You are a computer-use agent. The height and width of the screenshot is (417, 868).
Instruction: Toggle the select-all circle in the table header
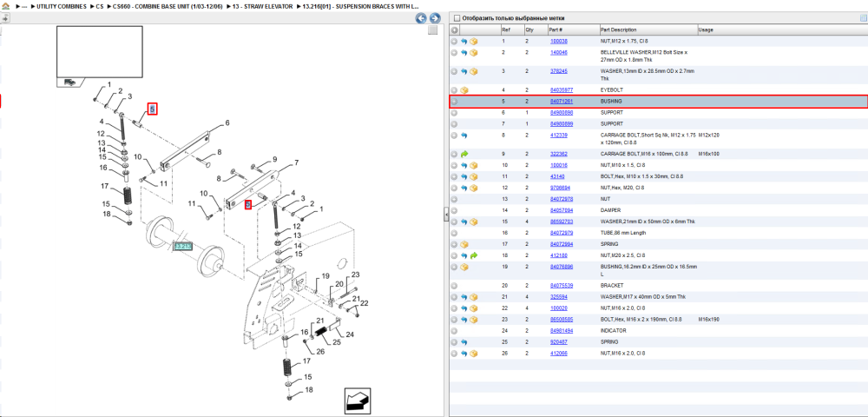click(455, 30)
